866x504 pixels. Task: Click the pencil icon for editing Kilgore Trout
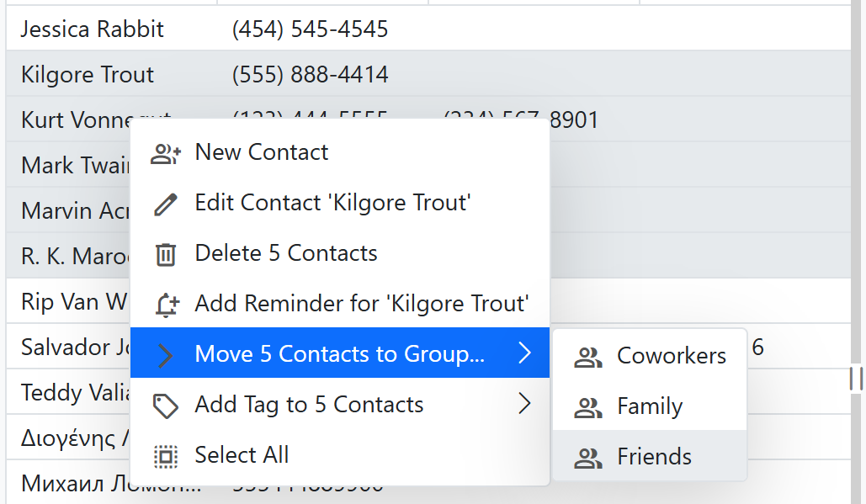click(166, 203)
